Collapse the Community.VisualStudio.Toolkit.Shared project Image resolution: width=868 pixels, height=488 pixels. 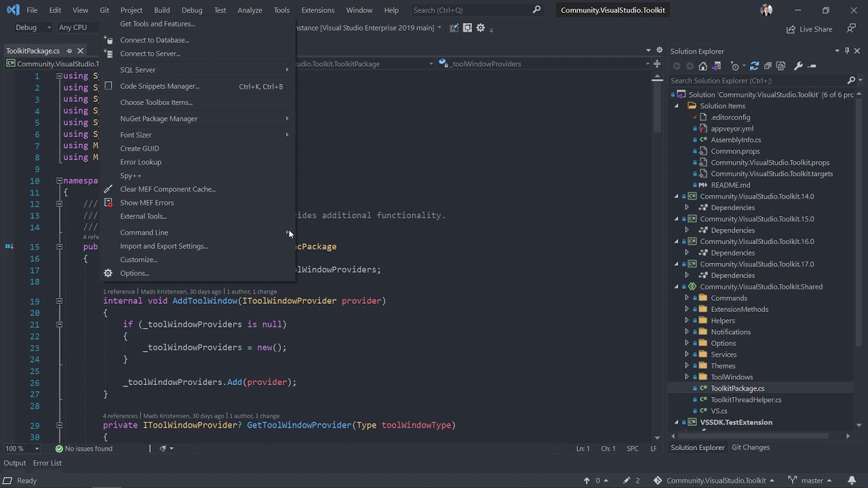pyautogui.click(x=676, y=287)
